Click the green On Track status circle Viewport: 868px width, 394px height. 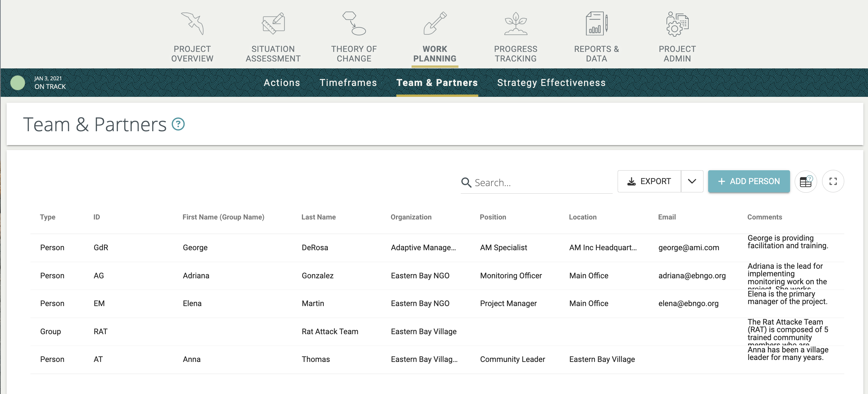[18, 82]
